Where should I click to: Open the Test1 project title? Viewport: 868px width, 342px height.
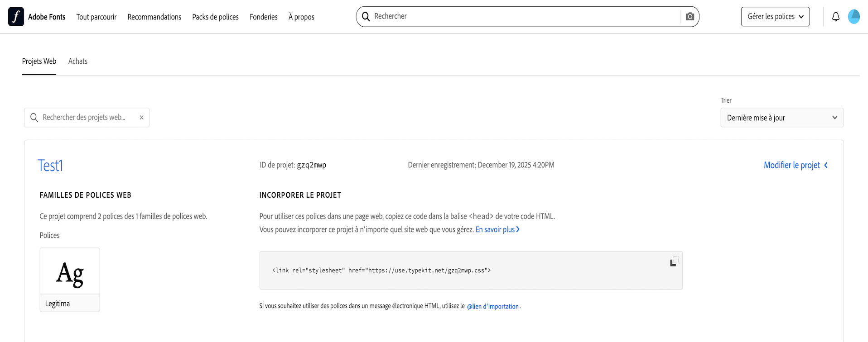click(x=50, y=166)
